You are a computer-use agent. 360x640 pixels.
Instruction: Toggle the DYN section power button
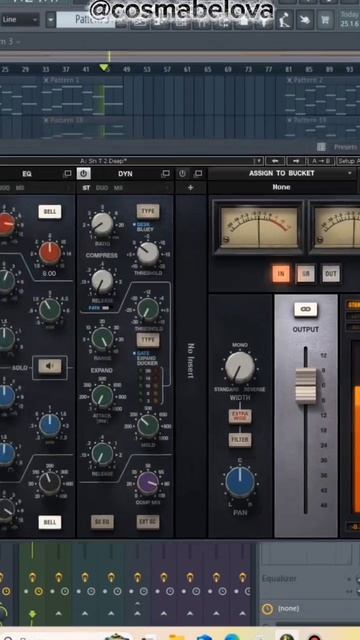coord(84,173)
